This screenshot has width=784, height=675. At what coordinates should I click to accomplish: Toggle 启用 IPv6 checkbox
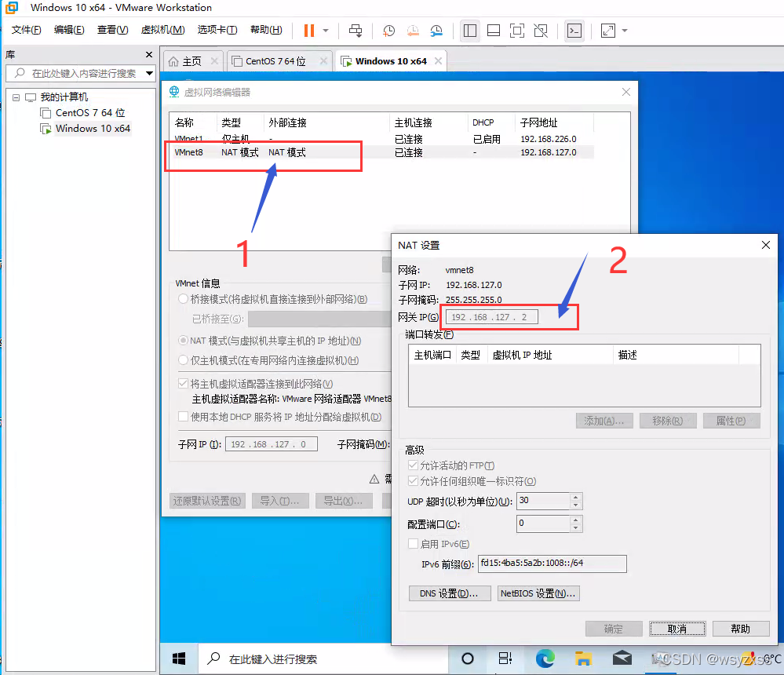click(413, 543)
